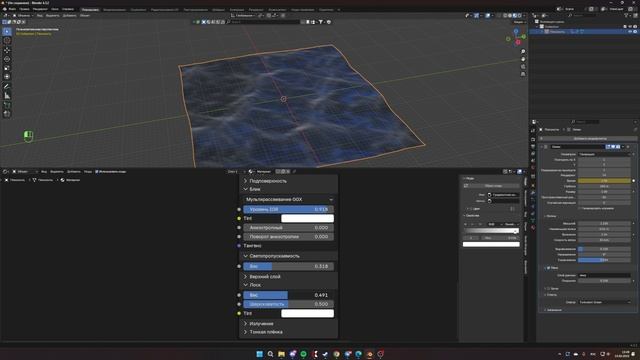Select the Measure ruler tool
Image resolution: width=640 pixels, height=360 pixels.
(7, 96)
